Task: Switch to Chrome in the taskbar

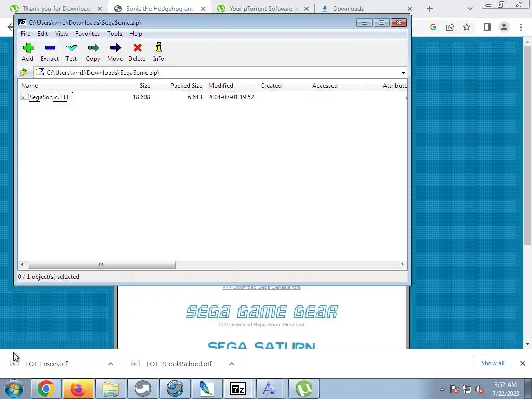Action: click(46, 389)
